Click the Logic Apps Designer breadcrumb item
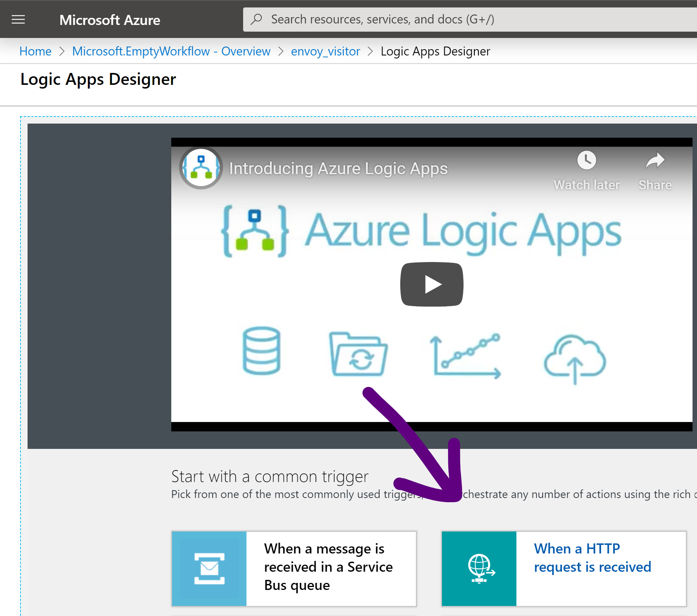The image size is (697, 616). click(435, 51)
